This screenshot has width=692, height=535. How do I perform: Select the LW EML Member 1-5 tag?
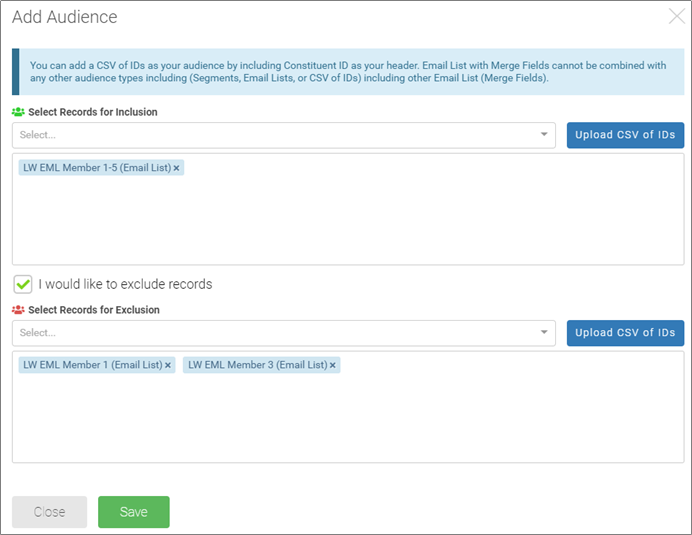(95, 168)
